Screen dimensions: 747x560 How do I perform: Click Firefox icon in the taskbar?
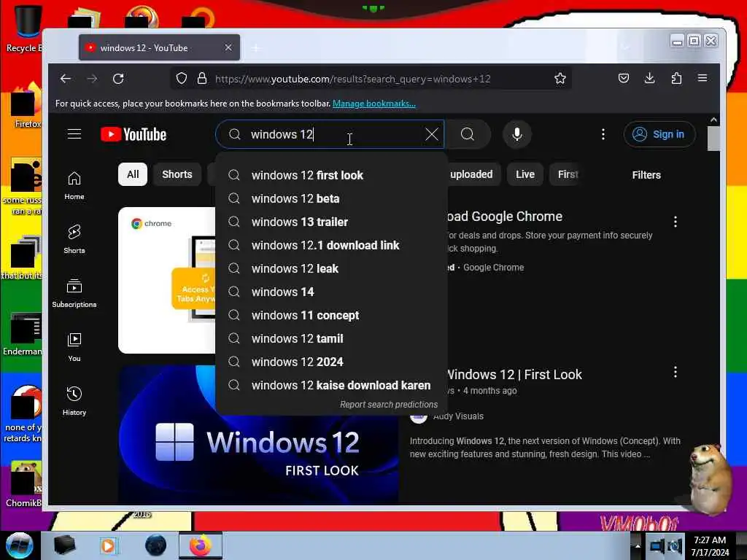pyautogui.click(x=201, y=545)
